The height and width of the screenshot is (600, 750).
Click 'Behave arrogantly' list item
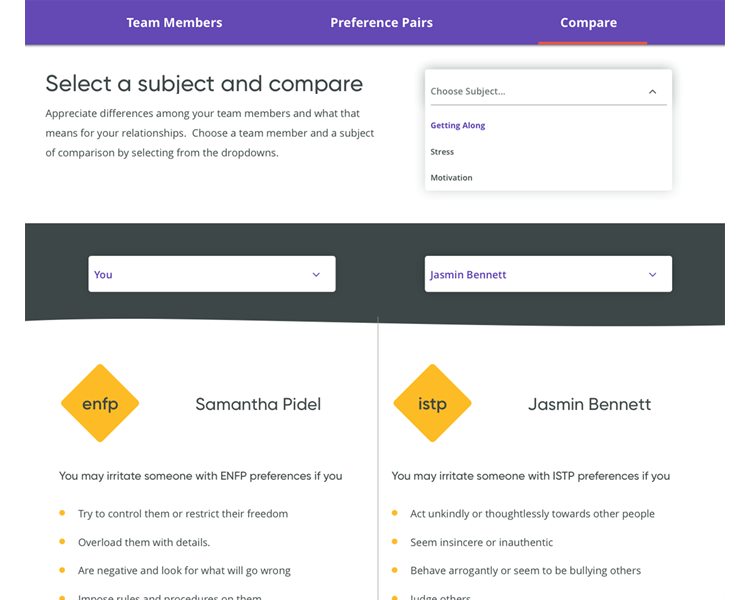point(525,571)
